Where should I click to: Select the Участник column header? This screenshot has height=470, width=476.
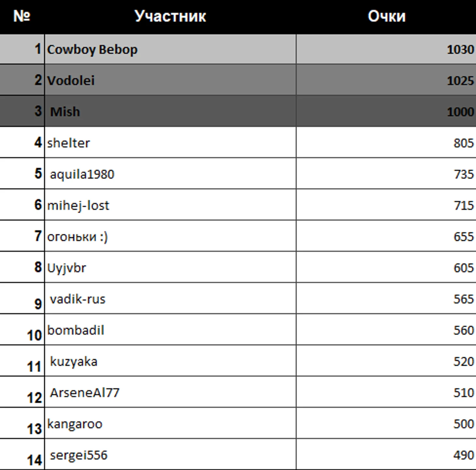click(170, 16)
